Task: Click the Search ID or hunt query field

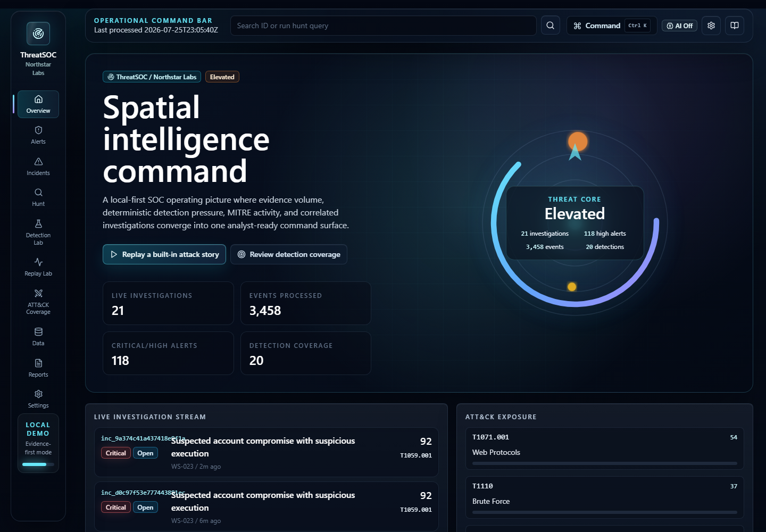Action: click(x=384, y=26)
